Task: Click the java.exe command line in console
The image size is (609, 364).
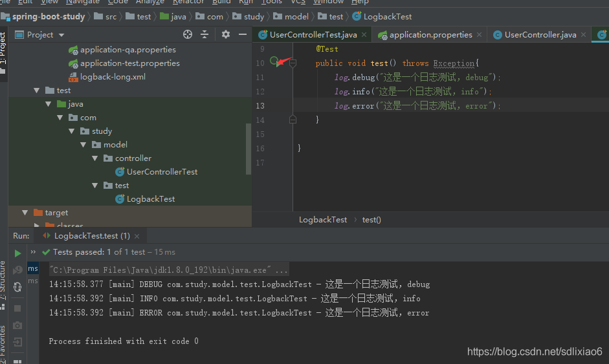Action: (x=168, y=270)
